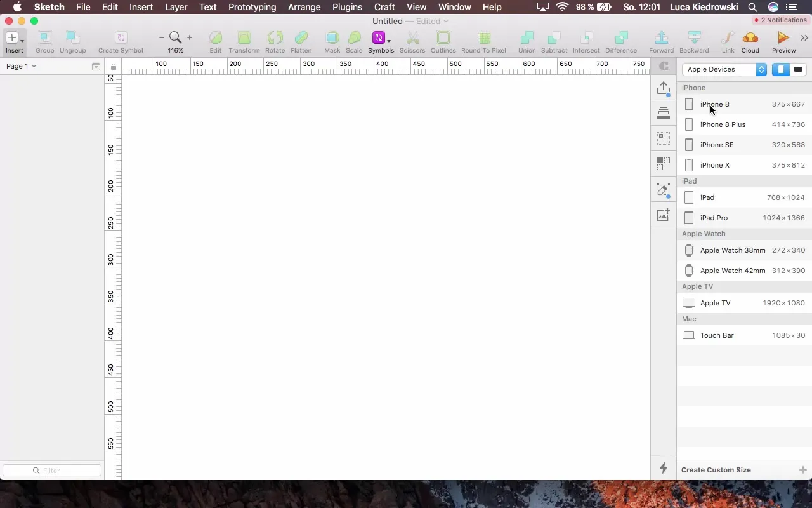Click the Create Symbol icon

[121, 38]
